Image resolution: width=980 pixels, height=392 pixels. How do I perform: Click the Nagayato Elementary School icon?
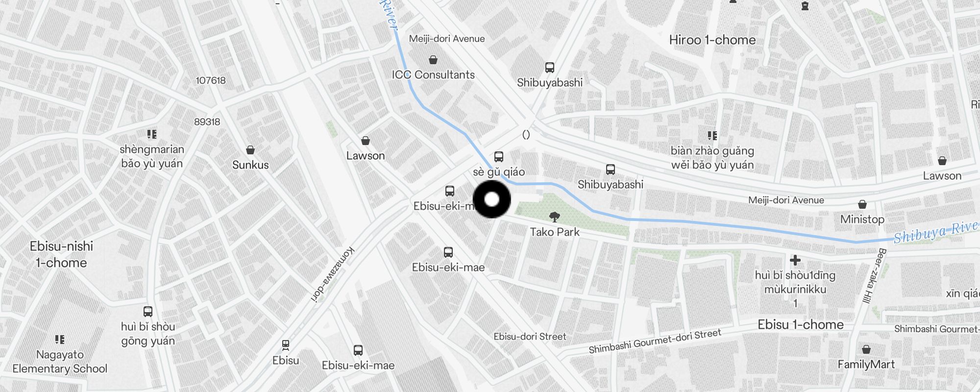(x=60, y=339)
